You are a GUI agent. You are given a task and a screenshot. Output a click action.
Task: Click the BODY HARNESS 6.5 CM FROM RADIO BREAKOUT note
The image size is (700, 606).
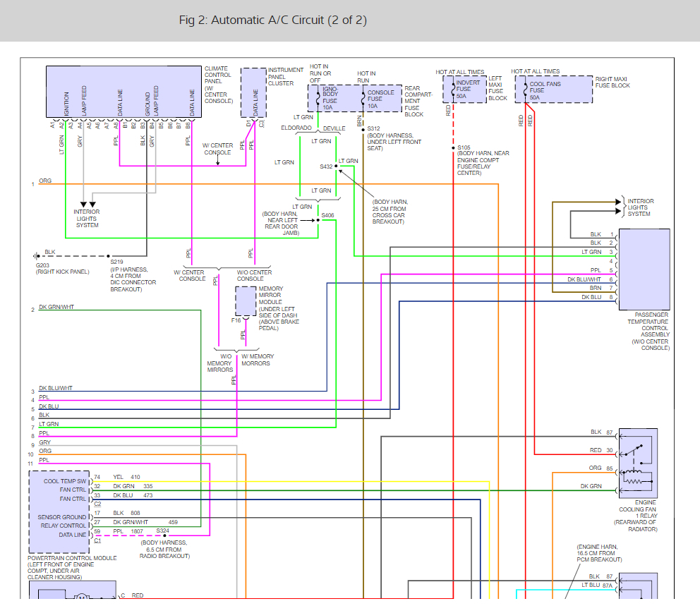click(164, 550)
